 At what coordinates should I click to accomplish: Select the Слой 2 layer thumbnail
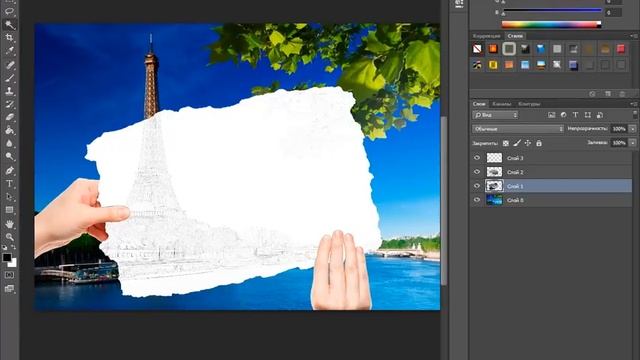pyautogui.click(x=494, y=172)
